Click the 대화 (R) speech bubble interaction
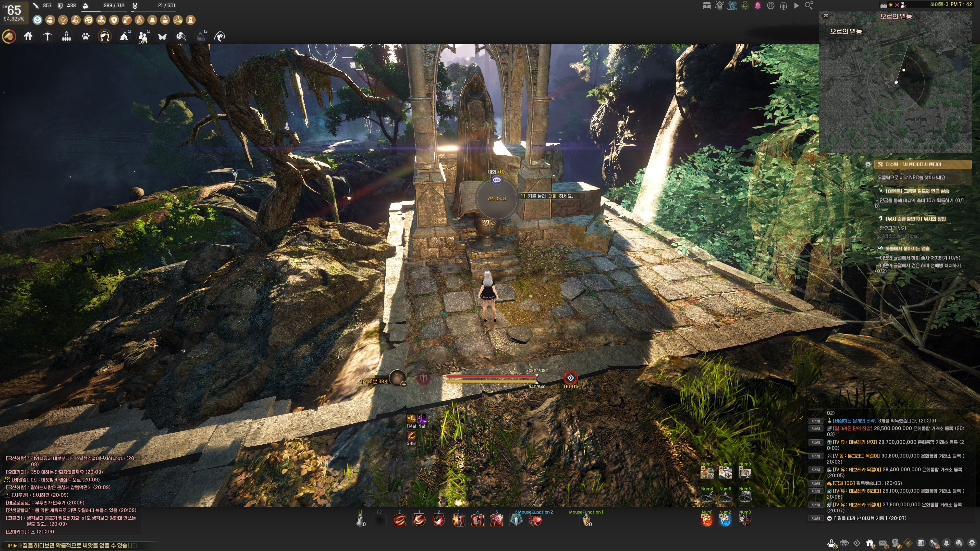Image resolution: width=980 pixels, height=551 pixels. [x=496, y=180]
